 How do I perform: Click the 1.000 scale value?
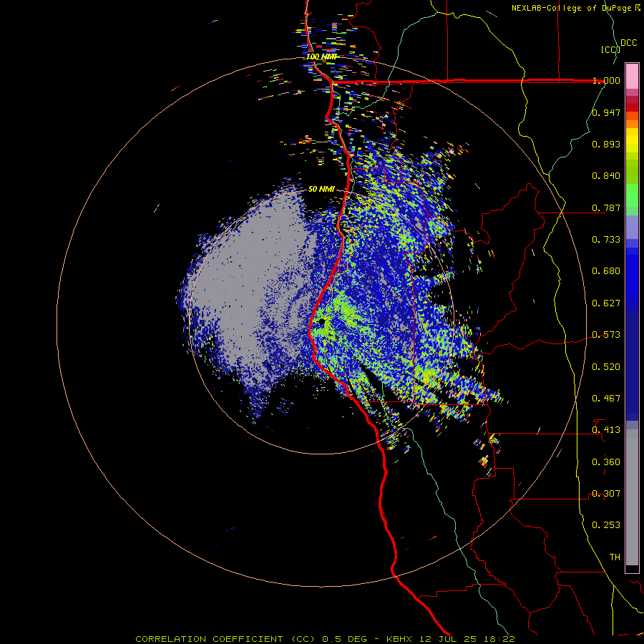[x=606, y=80]
